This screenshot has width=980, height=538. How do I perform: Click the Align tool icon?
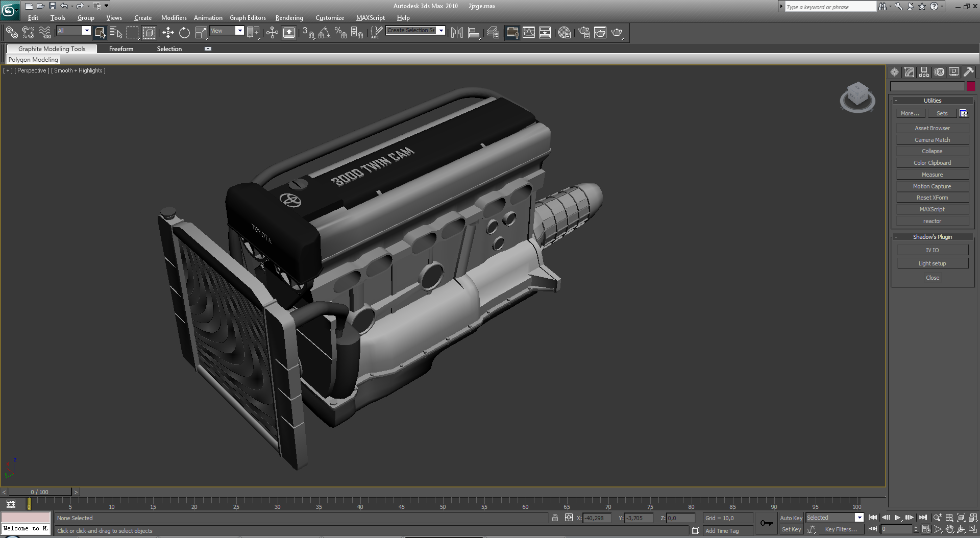tap(474, 33)
